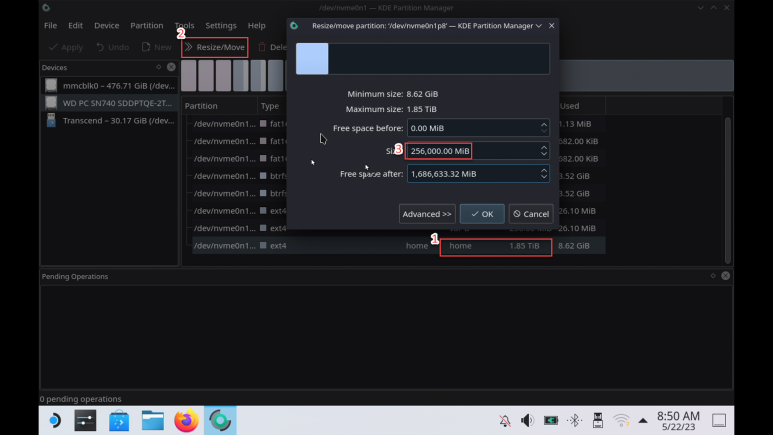Screen dimensions: 773x435
Task: Open System Settings from the taskbar
Action: (x=85, y=421)
